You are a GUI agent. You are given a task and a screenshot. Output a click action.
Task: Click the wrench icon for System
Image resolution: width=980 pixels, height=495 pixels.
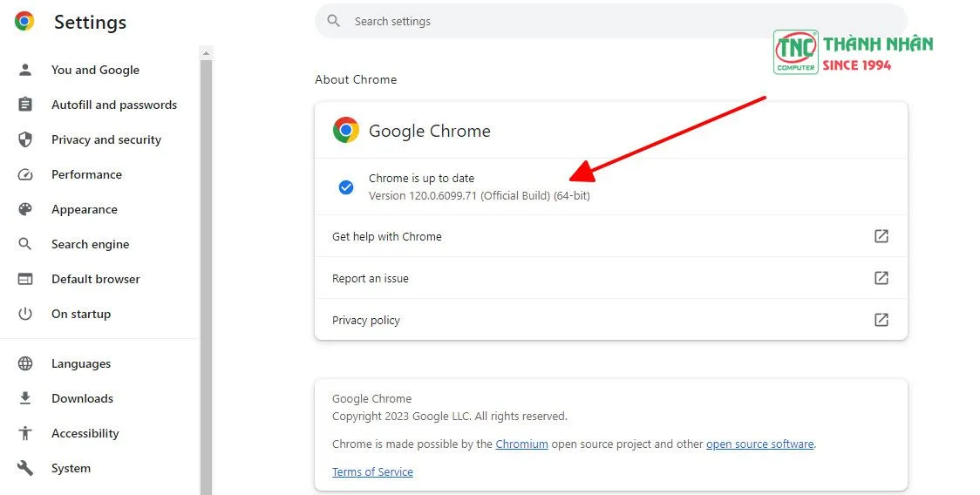25,468
